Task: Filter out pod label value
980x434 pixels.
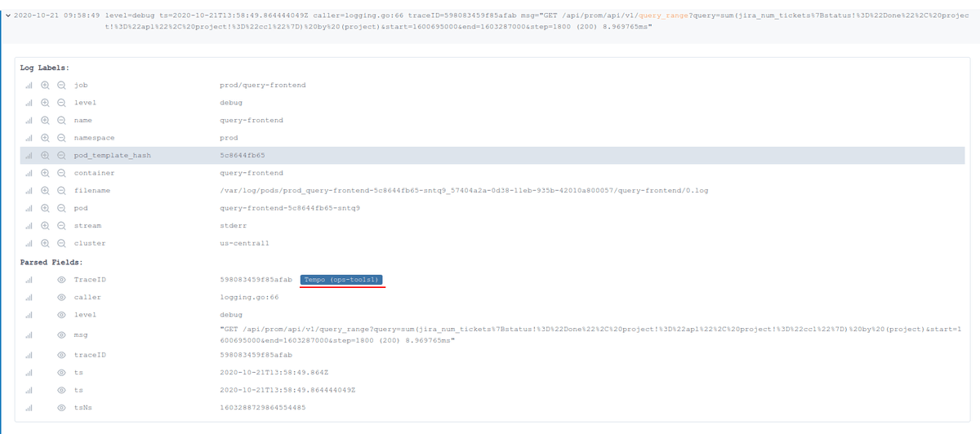Action: [x=60, y=208]
